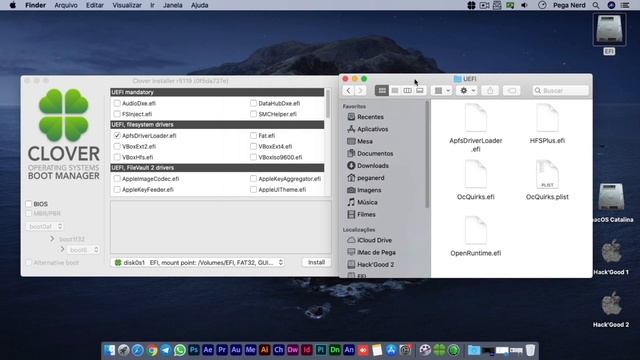Expand the boot1f32 disclosure arrow
640x360 pixels.
pos(52,239)
